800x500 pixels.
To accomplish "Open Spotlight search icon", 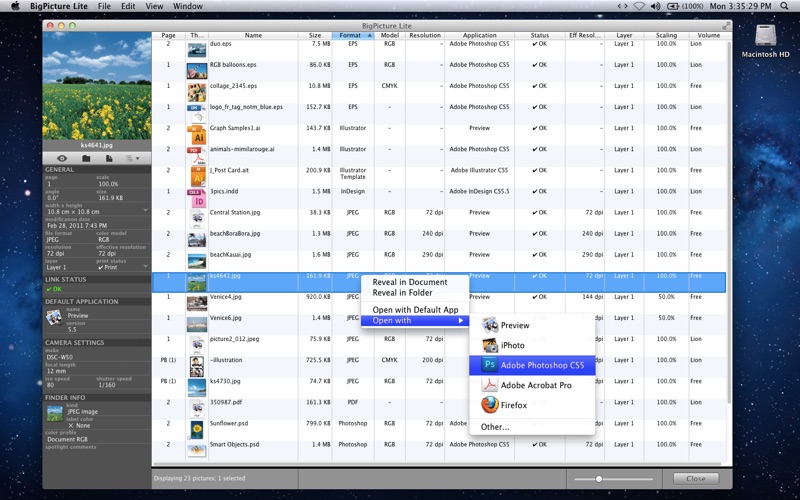I will click(784, 6).
